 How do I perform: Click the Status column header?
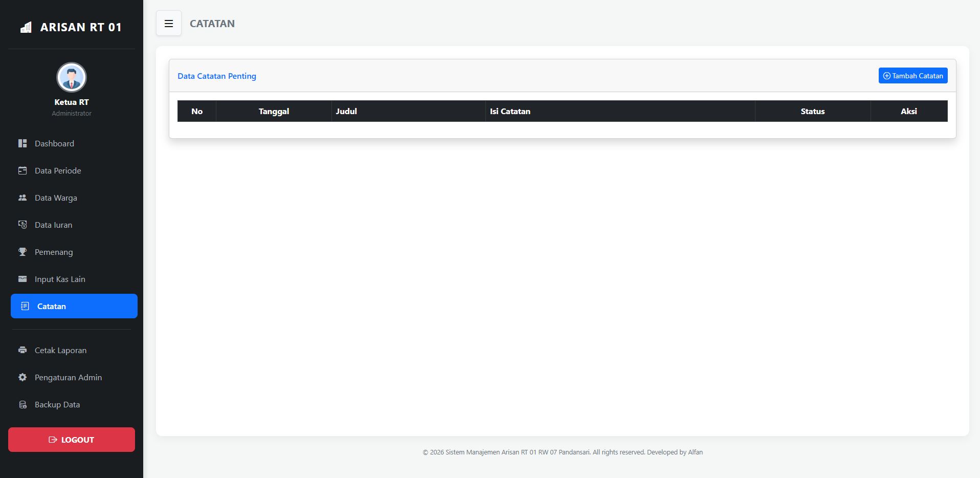pyautogui.click(x=812, y=112)
